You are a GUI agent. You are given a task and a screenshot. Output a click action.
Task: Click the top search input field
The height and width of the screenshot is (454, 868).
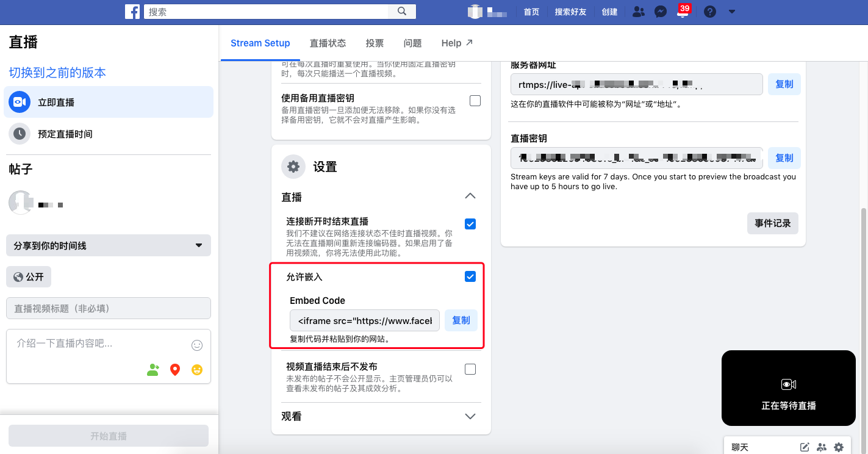[x=262, y=11]
